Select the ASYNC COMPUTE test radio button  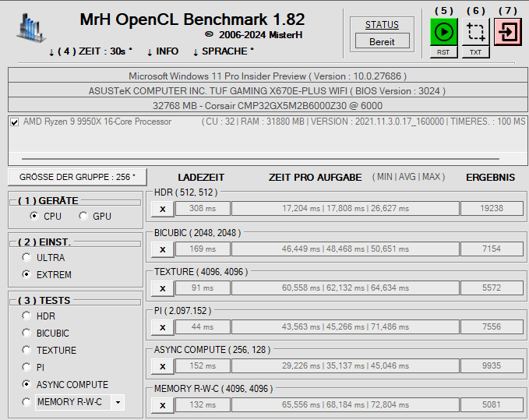(26, 384)
